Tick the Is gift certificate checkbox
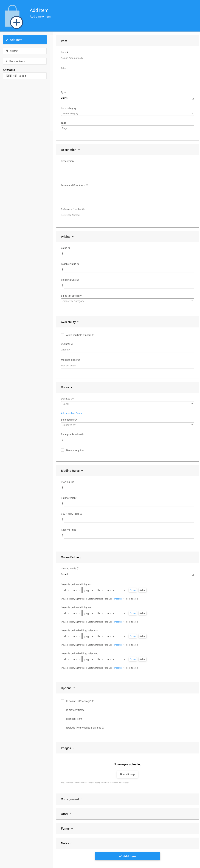 click(62, 710)
